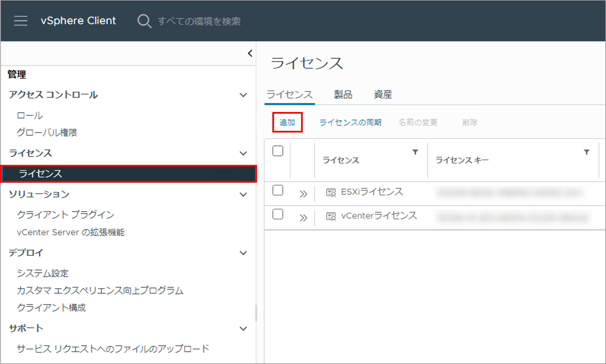Click the sidebar vertical scrollbar thumb
This screenshot has width=606, height=364.
(x=256, y=313)
